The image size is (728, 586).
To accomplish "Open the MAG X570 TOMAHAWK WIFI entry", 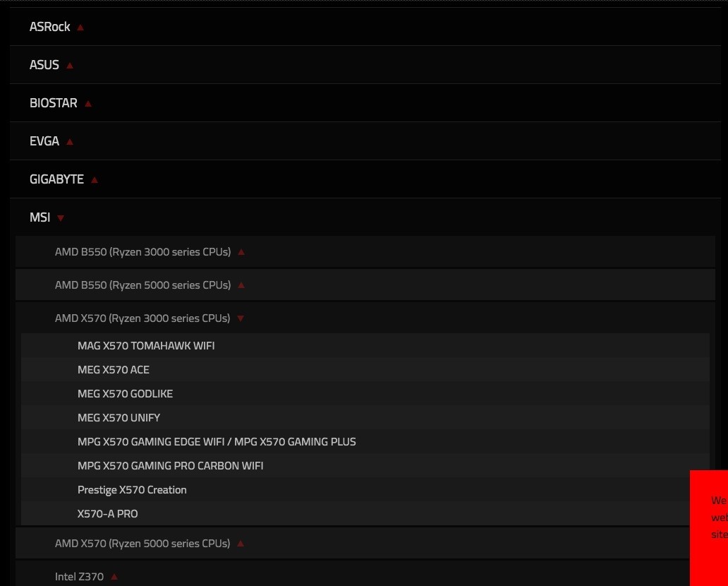I will point(365,346).
